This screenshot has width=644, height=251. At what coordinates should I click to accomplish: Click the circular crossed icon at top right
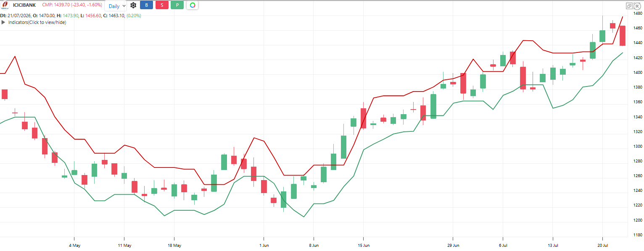tap(637, 6)
